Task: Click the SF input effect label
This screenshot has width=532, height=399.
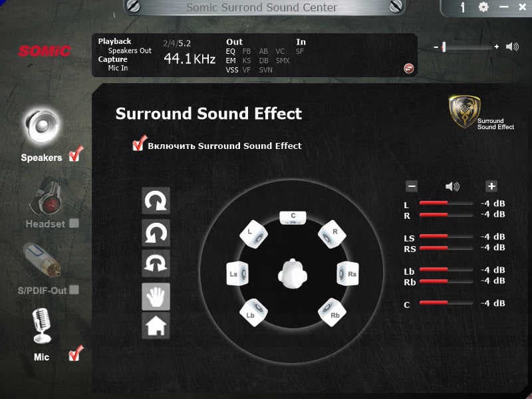Action: coord(300,52)
